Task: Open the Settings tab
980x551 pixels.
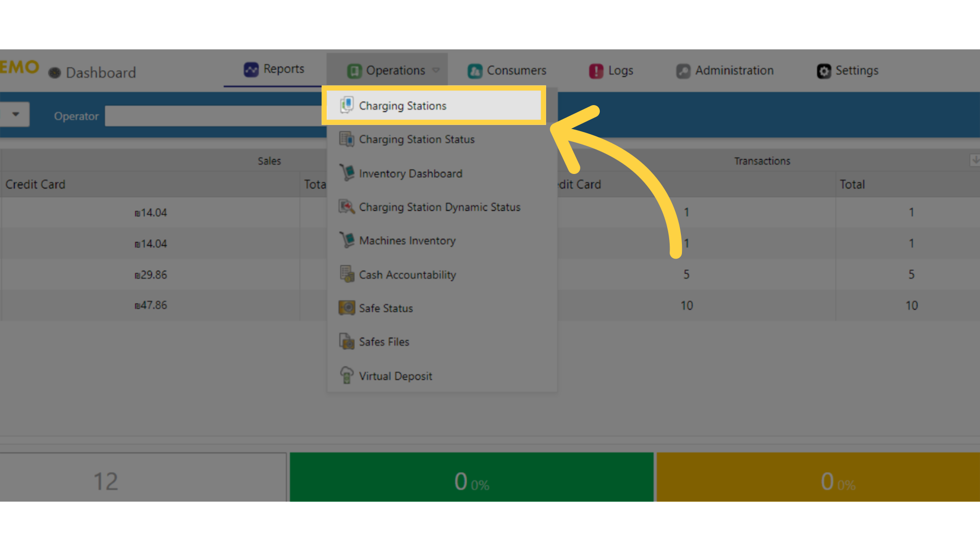Action: tap(848, 70)
